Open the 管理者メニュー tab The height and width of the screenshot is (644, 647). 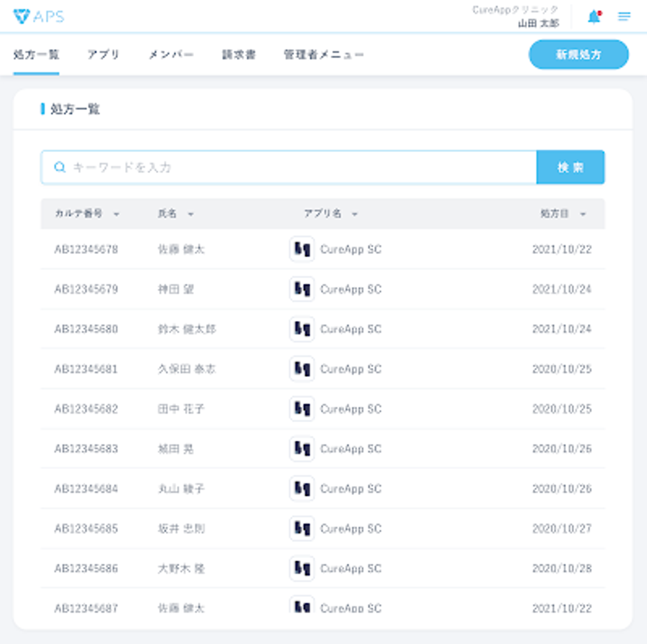click(x=323, y=55)
